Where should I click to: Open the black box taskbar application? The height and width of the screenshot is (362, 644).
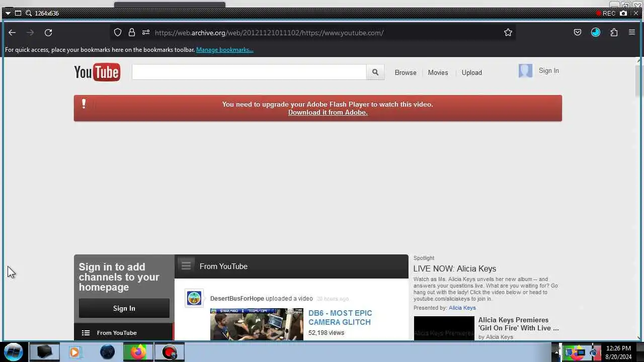[x=44, y=352]
